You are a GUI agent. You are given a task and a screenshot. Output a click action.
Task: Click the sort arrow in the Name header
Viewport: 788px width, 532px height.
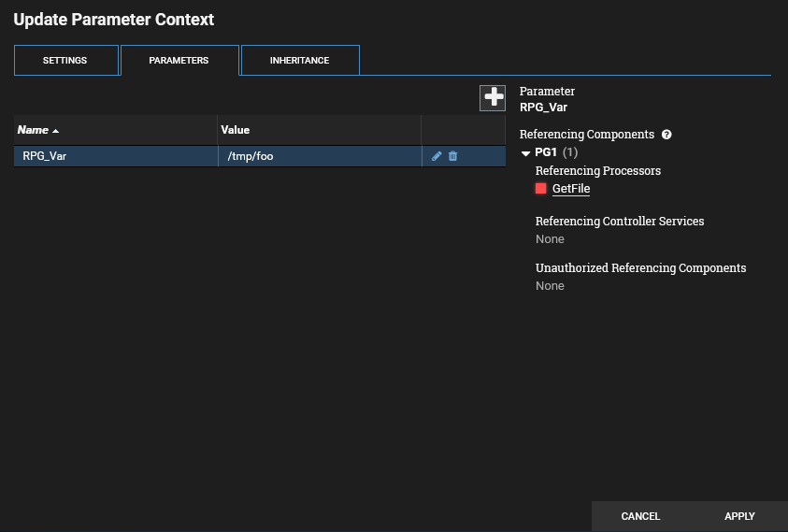coord(55,131)
